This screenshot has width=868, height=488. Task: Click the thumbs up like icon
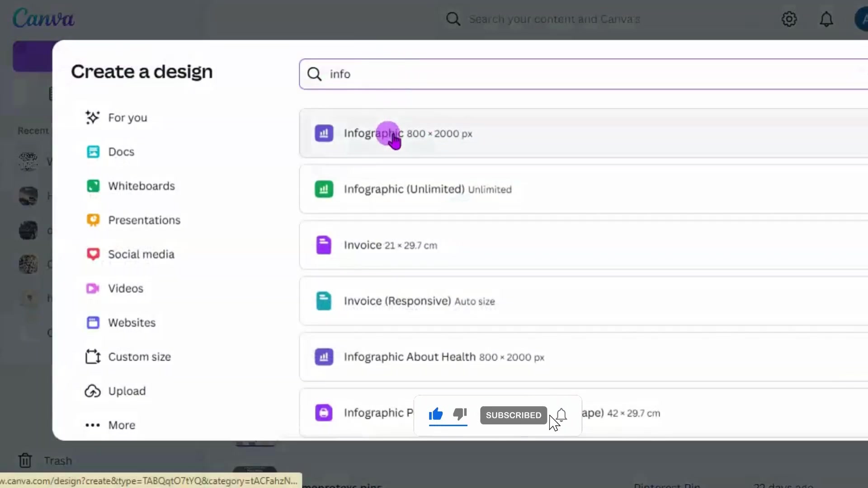pos(436,414)
